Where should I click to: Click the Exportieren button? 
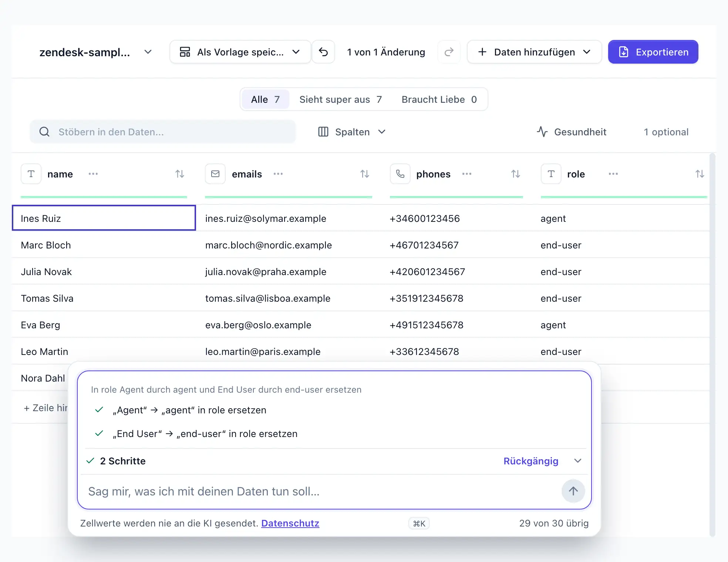click(x=653, y=52)
